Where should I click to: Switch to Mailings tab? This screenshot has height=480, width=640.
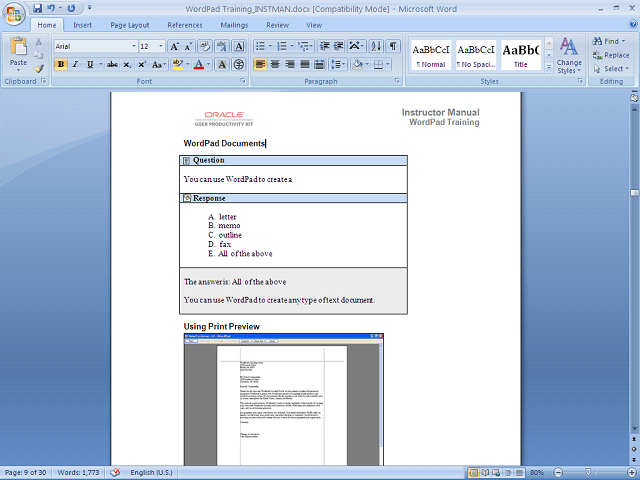coord(234,25)
